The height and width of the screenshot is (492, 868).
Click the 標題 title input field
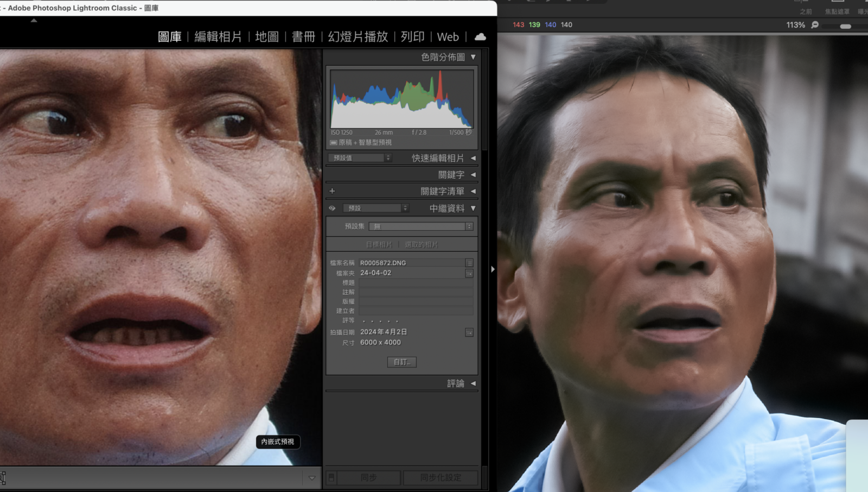click(x=416, y=283)
